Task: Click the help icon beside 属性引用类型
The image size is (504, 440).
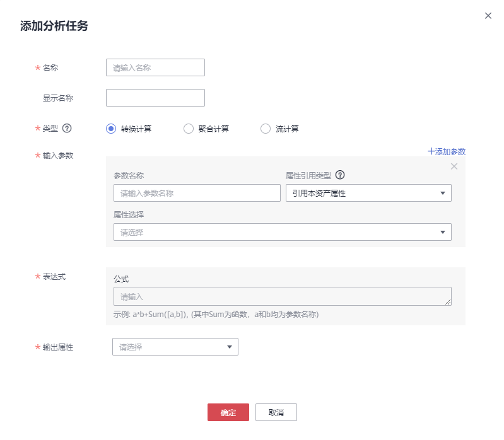Action: tap(340, 175)
